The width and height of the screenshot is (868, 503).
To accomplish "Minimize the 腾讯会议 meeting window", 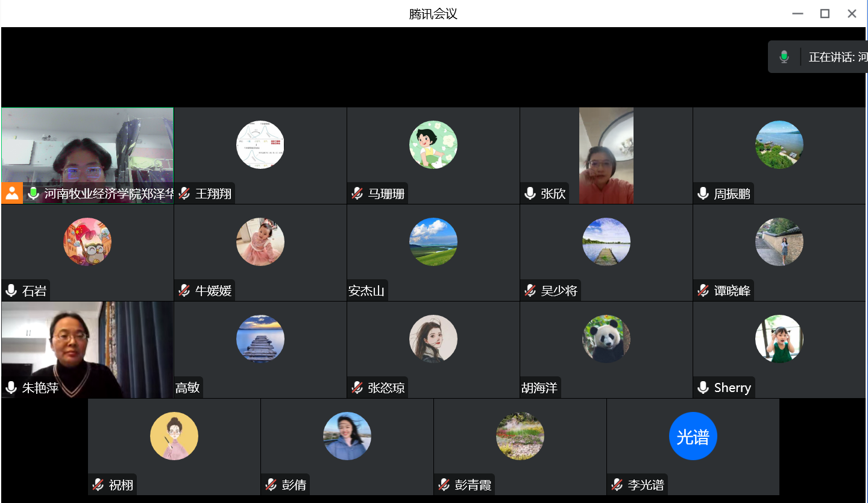I will (x=797, y=13).
